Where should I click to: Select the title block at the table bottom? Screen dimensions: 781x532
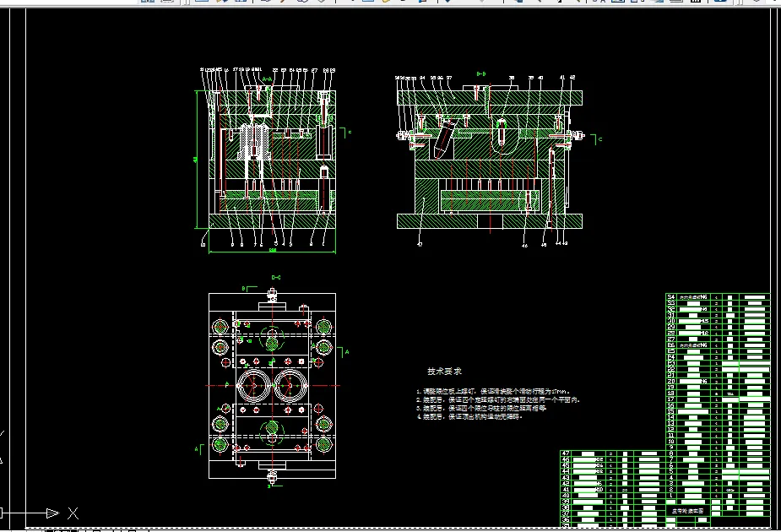[x=687, y=511]
